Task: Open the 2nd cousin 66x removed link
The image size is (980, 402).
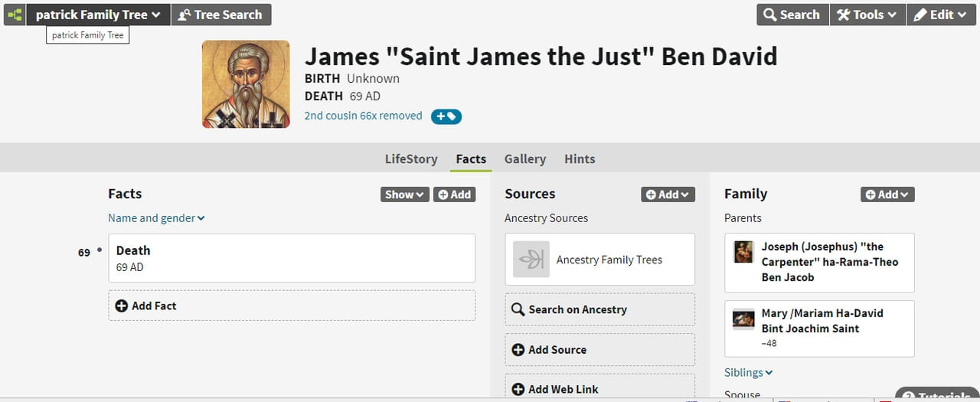Action: point(363,116)
